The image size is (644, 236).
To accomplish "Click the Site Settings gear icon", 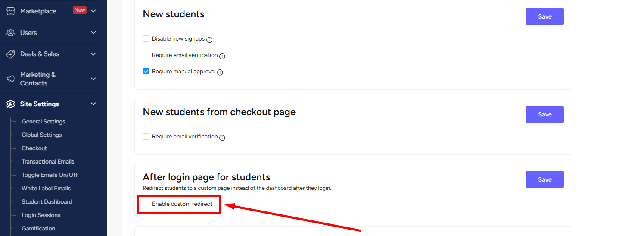I will pos(11,104).
